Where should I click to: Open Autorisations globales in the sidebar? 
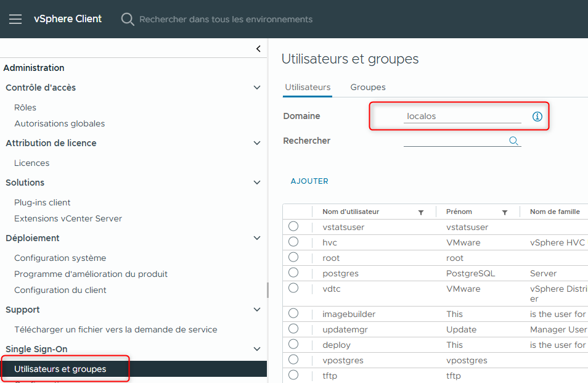tap(59, 123)
